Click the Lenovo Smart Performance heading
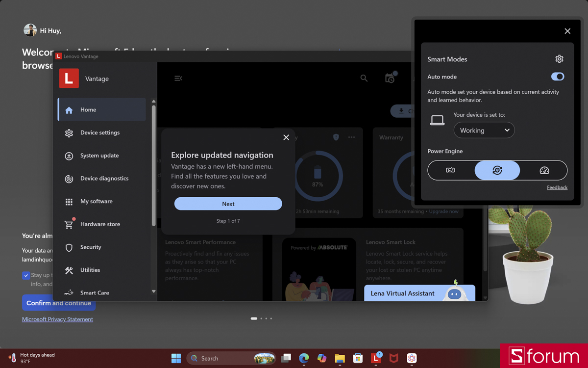 pyautogui.click(x=200, y=242)
